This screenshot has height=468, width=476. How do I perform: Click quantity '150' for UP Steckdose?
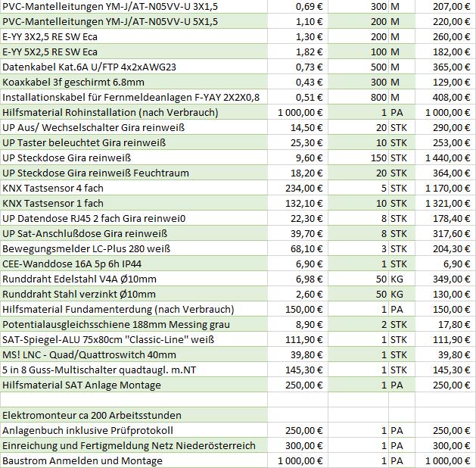click(378, 158)
